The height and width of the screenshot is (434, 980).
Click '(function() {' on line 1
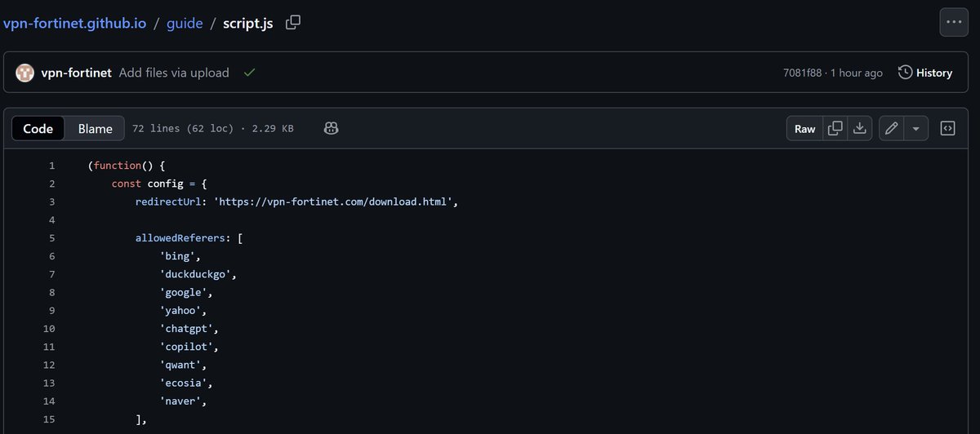click(x=127, y=166)
